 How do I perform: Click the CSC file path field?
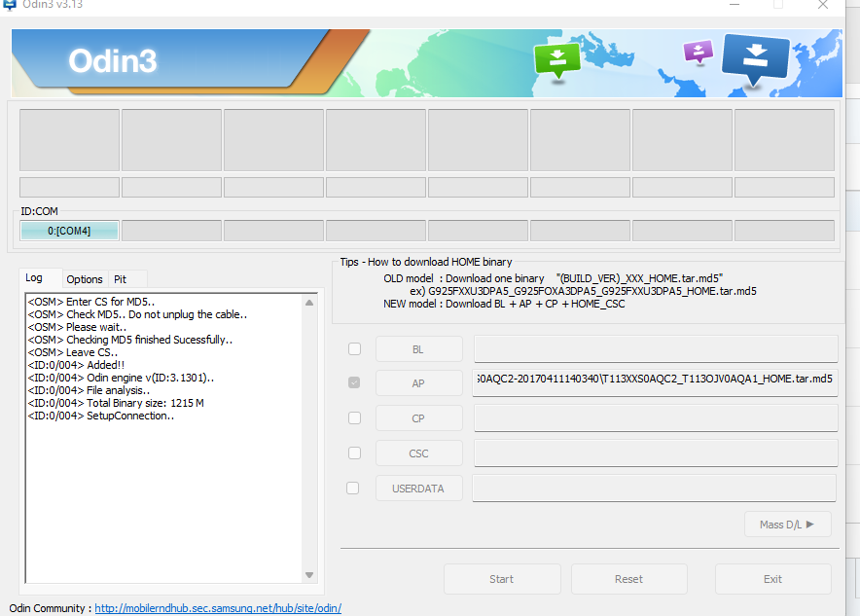(656, 453)
